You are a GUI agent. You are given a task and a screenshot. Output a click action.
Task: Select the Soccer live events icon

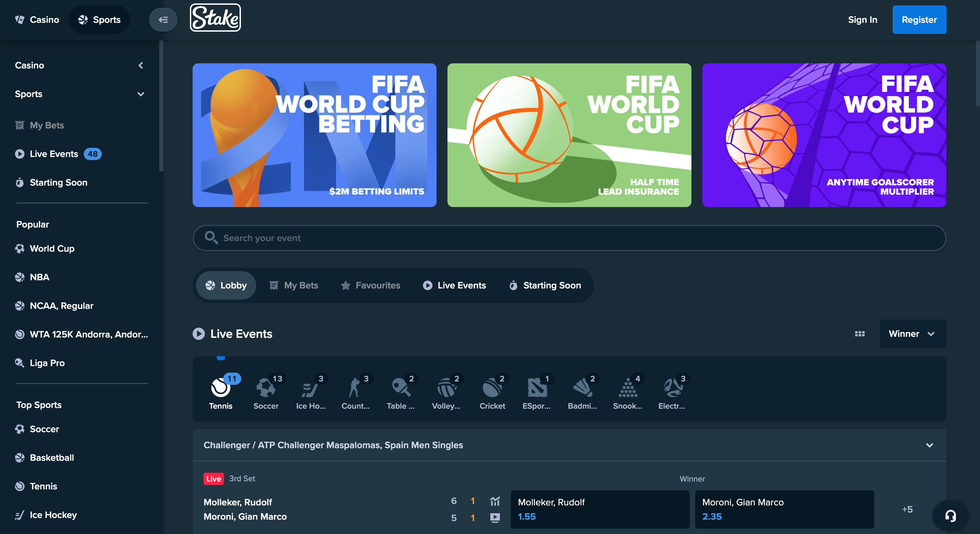[x=266, y=388]
